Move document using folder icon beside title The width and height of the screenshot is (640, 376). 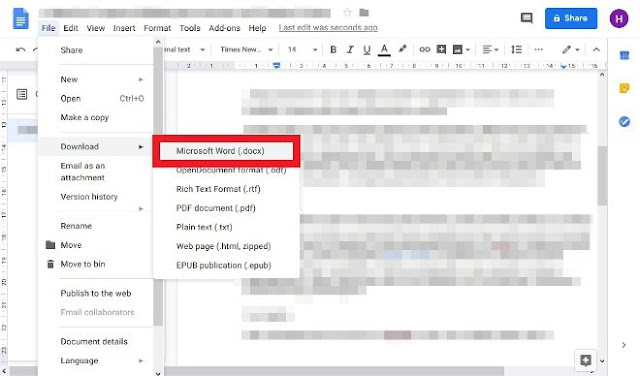(364, 13)
